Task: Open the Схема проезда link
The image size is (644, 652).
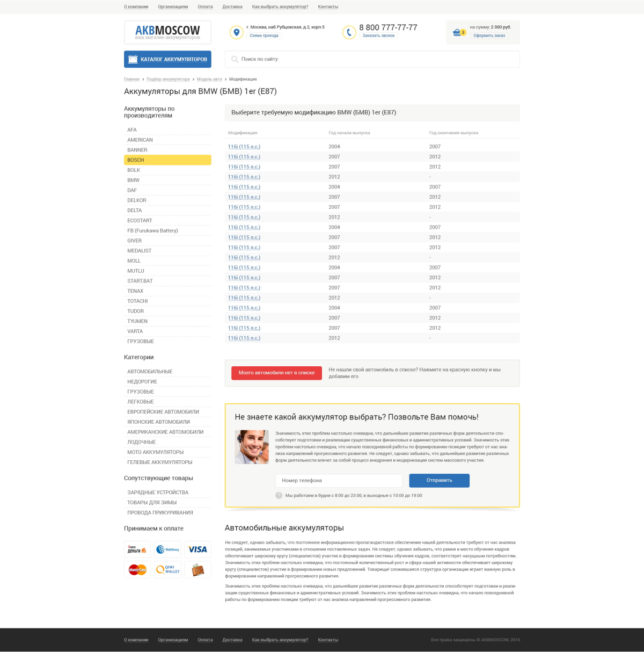Action: (264, 35)
